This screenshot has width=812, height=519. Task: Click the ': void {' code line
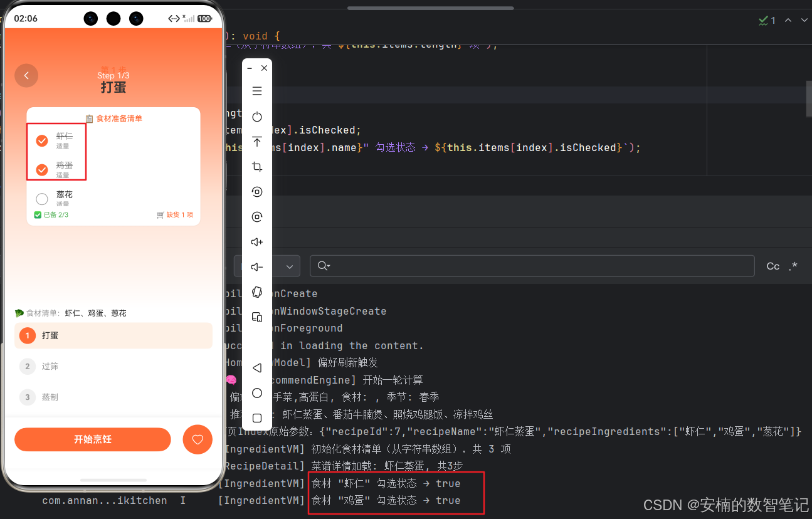252,36
